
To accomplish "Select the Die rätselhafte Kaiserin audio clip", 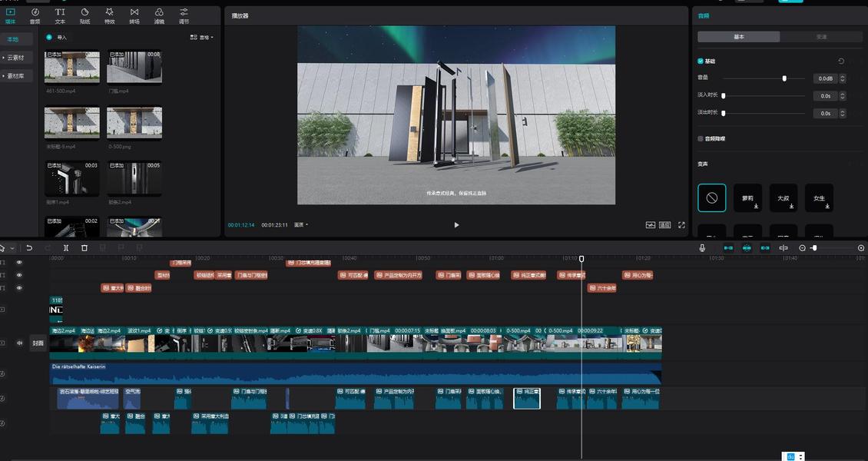I will point(356,373).
